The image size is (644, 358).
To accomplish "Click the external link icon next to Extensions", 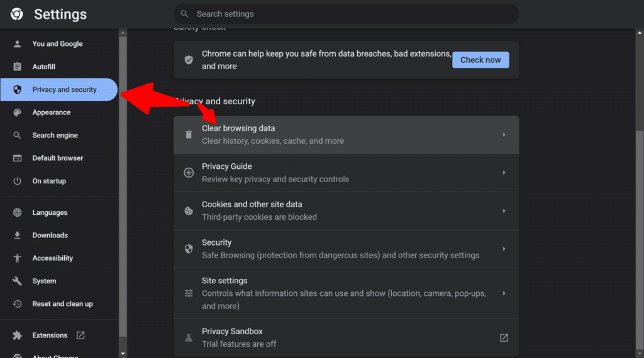I will point(80,335).
